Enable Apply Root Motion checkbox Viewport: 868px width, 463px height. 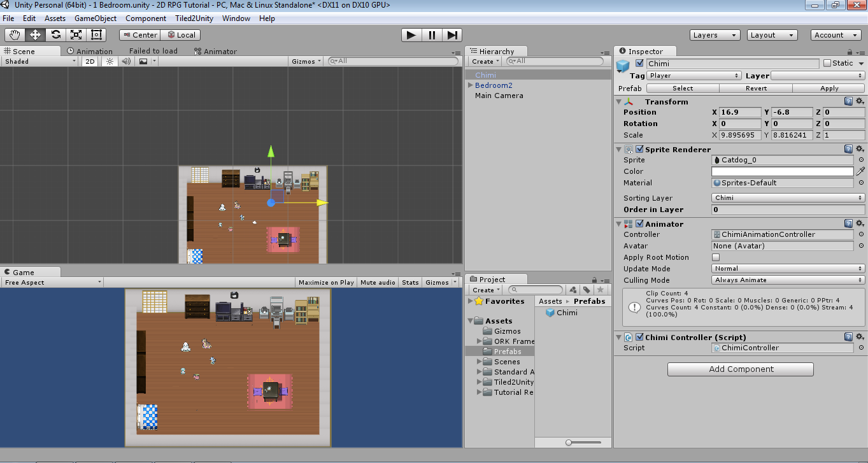(x=716, y=257)
